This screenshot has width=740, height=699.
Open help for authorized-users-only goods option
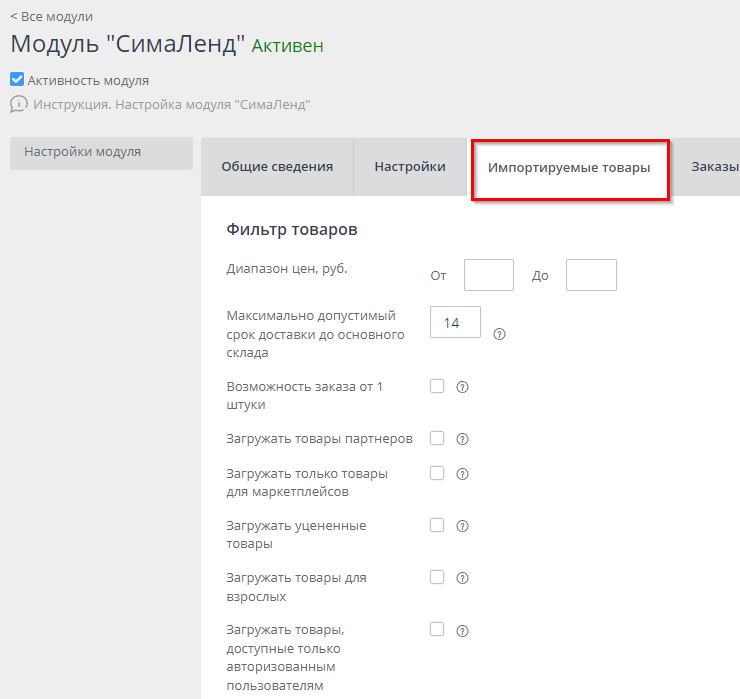[x=462, y=631]
